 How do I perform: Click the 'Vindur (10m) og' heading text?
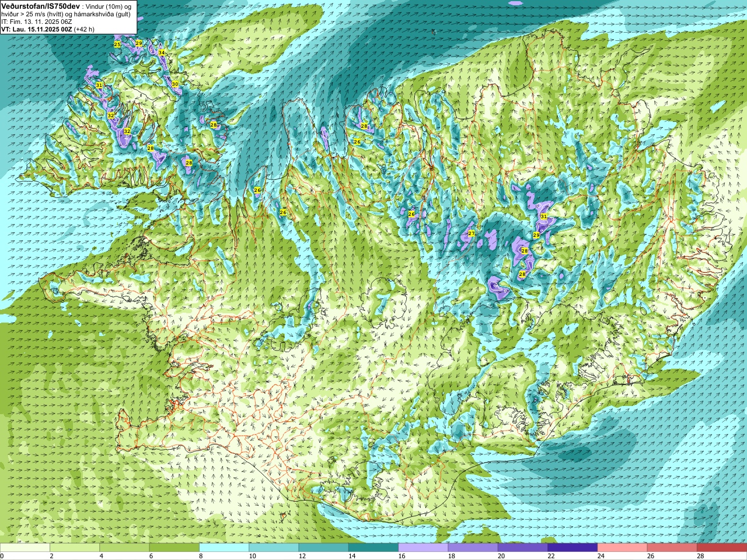[x=109, y=6]
